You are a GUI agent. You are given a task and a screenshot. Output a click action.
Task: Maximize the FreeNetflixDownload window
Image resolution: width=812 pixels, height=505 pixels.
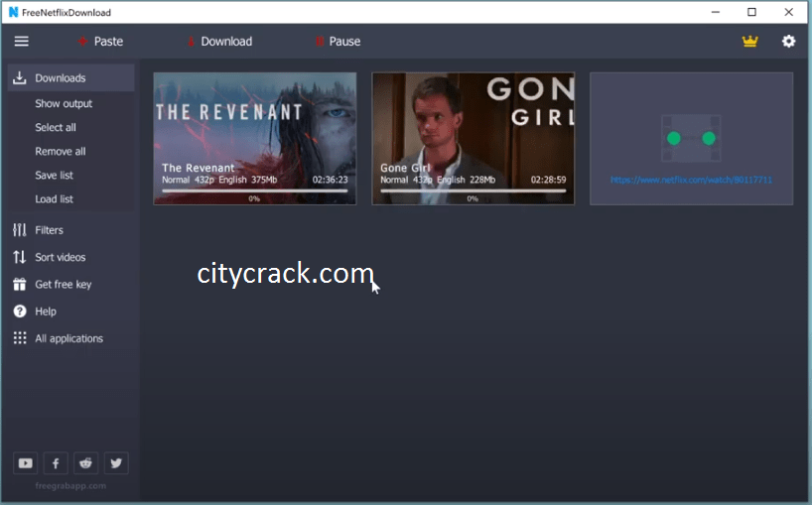coord(751,12)
